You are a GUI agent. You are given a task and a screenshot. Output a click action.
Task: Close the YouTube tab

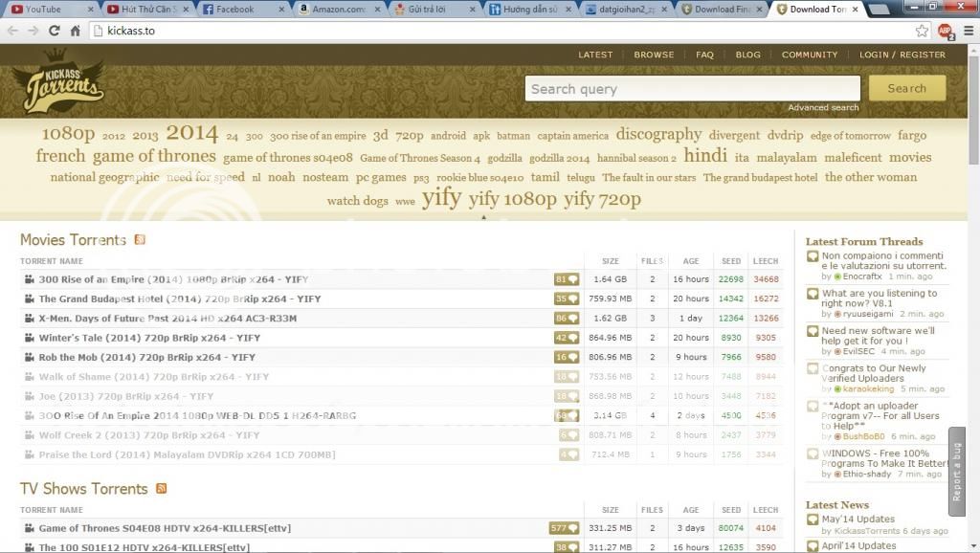click(90, 10)
